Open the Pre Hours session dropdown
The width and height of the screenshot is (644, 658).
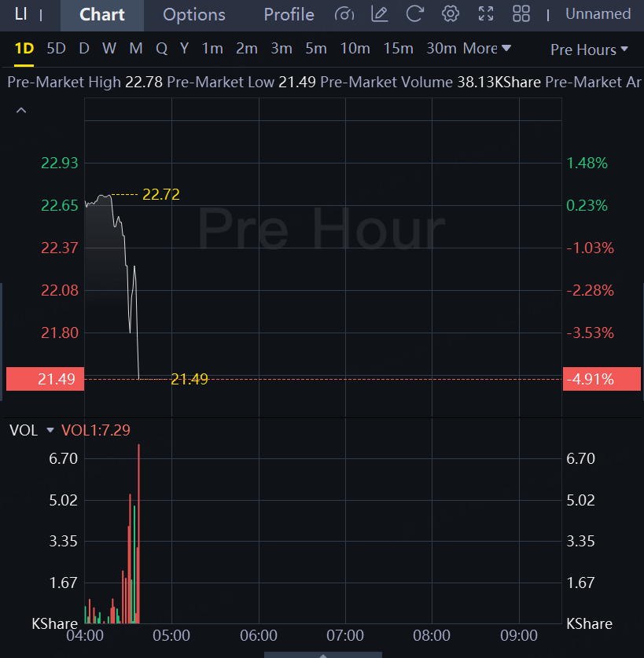(x=589, y=50)
